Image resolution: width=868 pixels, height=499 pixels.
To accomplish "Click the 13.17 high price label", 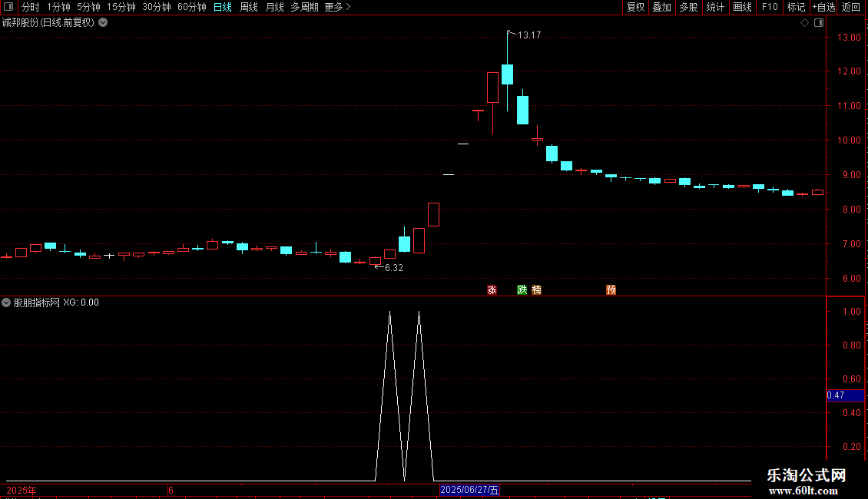I will click(528, 35).
